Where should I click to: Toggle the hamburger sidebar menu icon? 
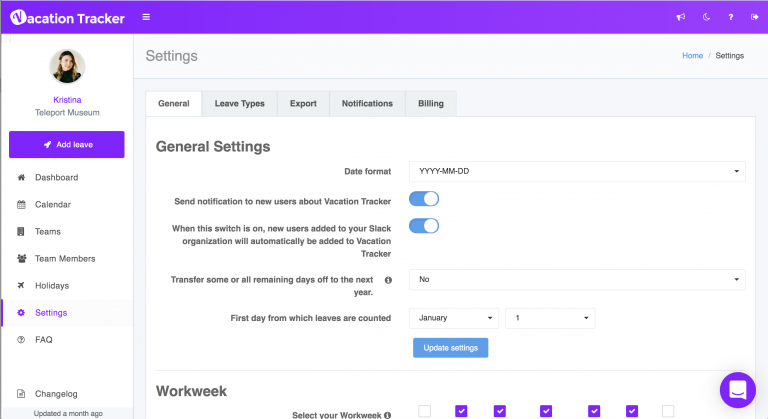click(x=146, y=17)
